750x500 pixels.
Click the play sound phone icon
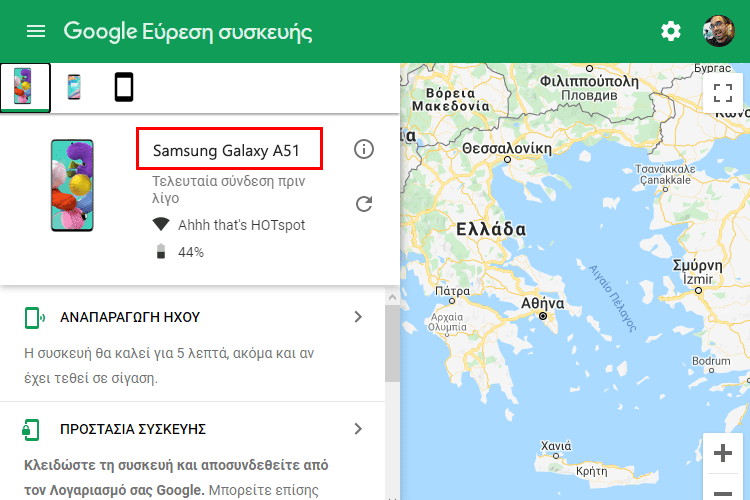tap(34, 318)
